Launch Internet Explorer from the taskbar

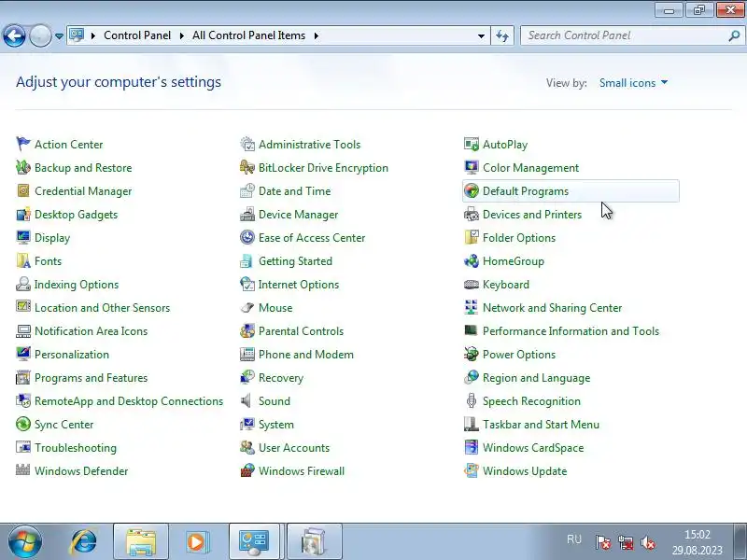click(84, 541)
